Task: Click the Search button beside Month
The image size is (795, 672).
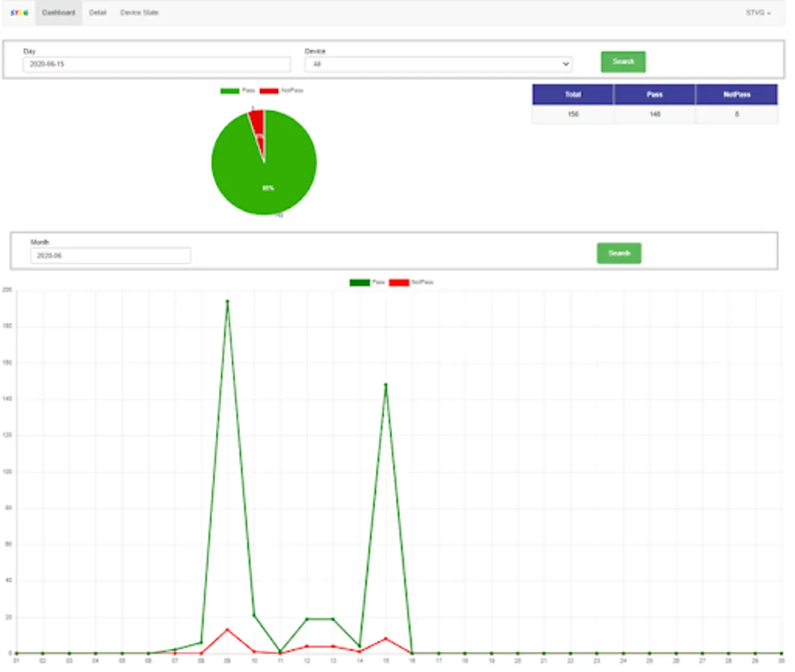Action: [619, 253]
